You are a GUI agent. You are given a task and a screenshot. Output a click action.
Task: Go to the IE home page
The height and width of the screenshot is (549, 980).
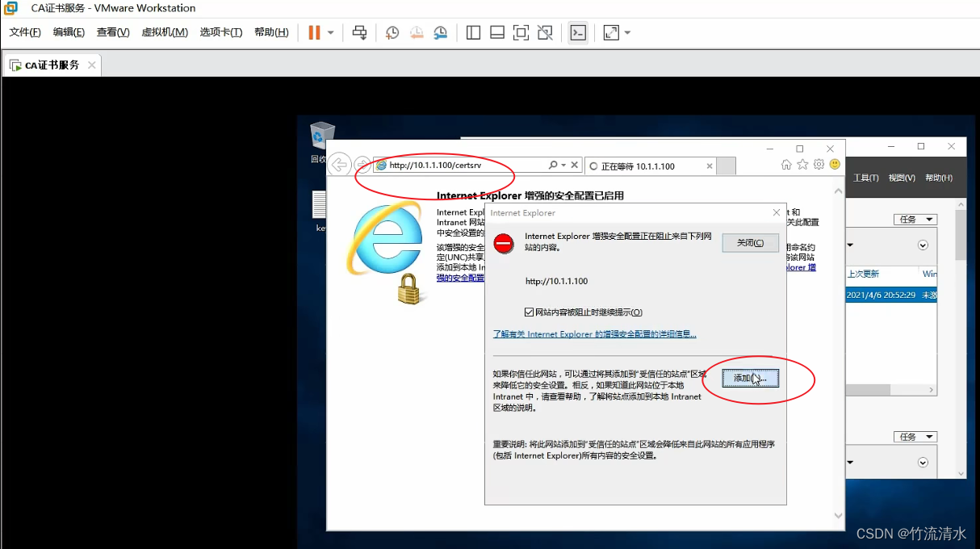coord(786,165)
